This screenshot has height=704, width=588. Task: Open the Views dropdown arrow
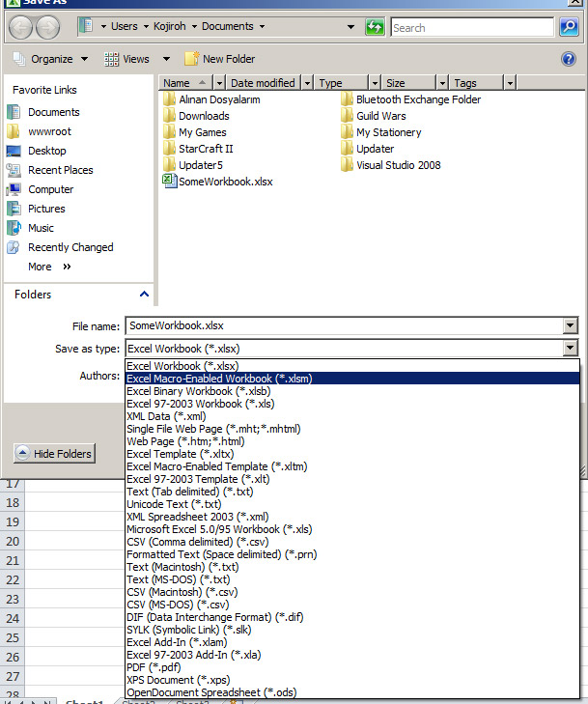pos(166,59)
